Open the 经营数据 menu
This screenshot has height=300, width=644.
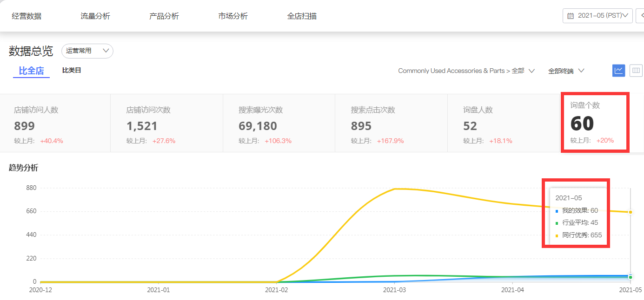pos(27,16)
